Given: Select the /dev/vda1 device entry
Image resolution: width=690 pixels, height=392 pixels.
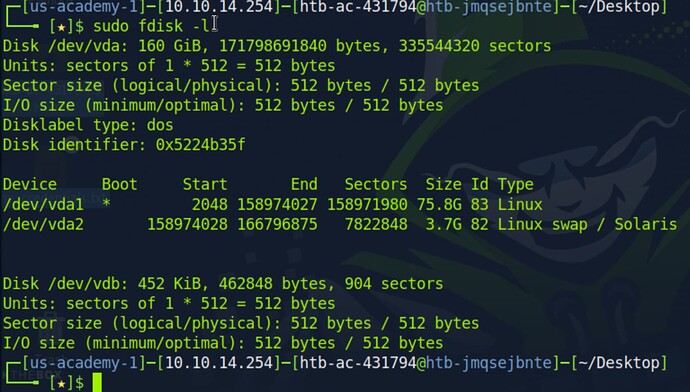Looking at the screenshot, I should (x=43, y=205).
